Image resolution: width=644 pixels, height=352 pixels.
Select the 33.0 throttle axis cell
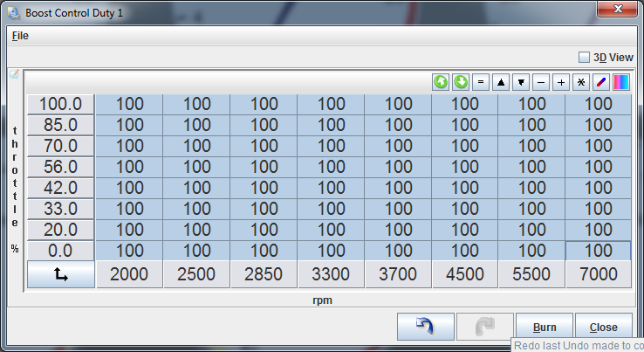(x=61, y=209)
